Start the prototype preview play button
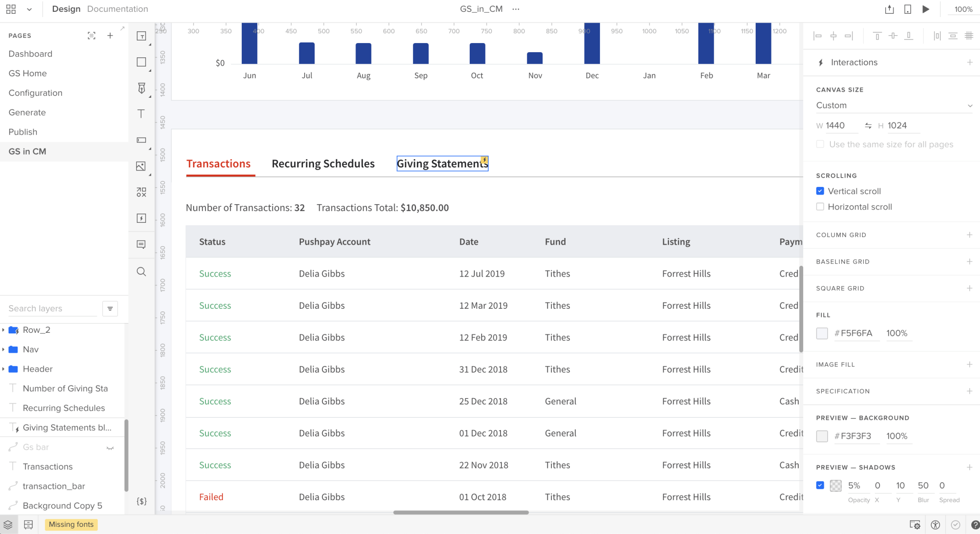This screenshot has width=980, height=534. point(926,9)
